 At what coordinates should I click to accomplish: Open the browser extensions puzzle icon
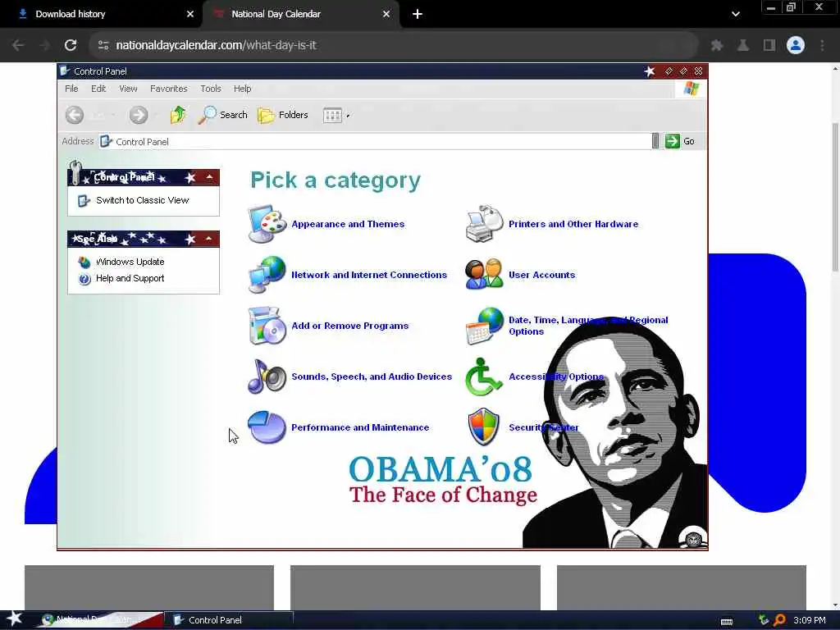(716, 45)
